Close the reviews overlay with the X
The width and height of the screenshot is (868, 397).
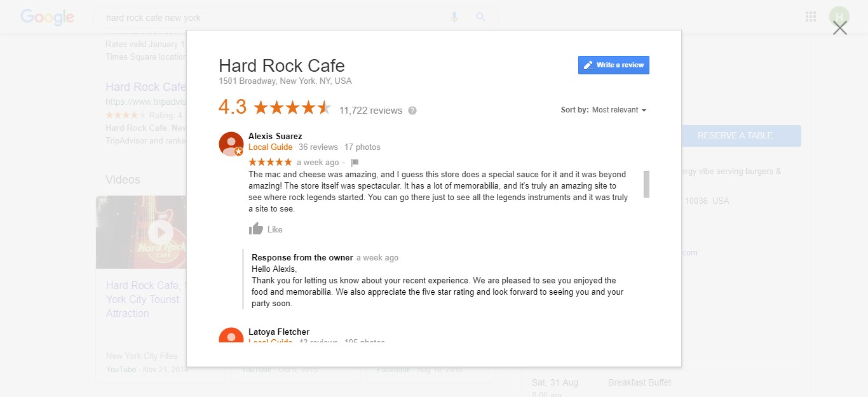(x=840, y=27)
